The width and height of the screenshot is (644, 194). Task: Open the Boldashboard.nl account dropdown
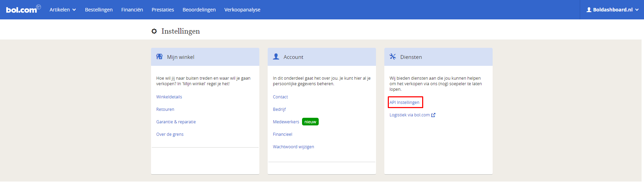point(612,10)
